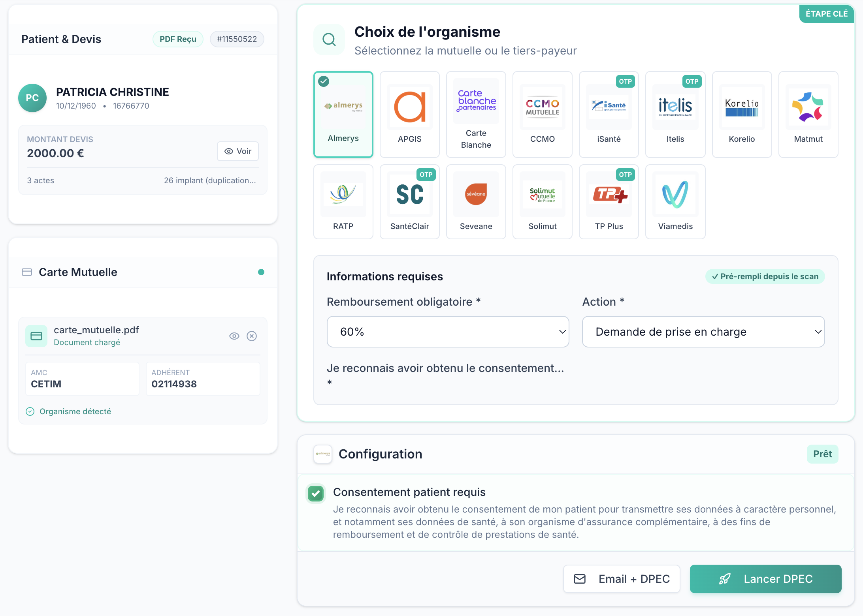Image resolution: width=863 pixels, height=616 pixels.
Task: Click the Carte Mutuelle header card icon
Action: [x=27, y=272]
